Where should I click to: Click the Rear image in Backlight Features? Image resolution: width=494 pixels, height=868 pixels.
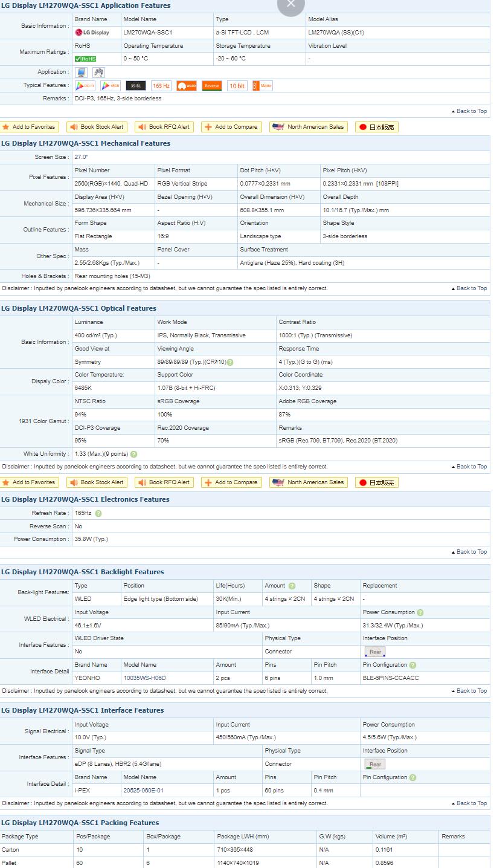[x=375, y=652]
